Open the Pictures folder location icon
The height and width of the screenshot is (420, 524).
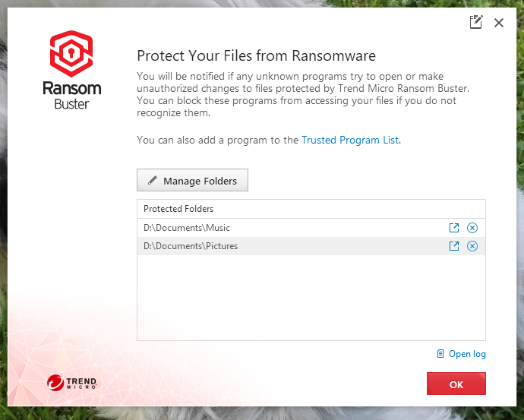point(454,246)
